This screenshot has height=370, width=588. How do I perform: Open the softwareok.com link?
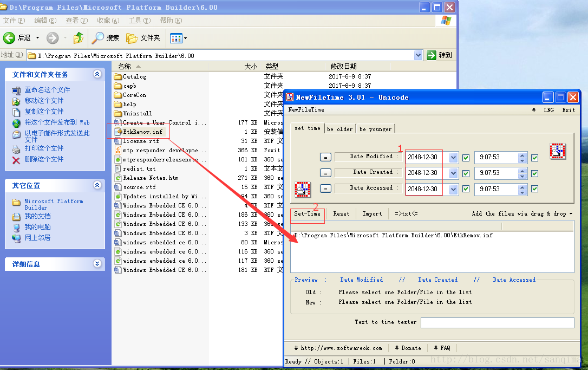tap(338, 348)
